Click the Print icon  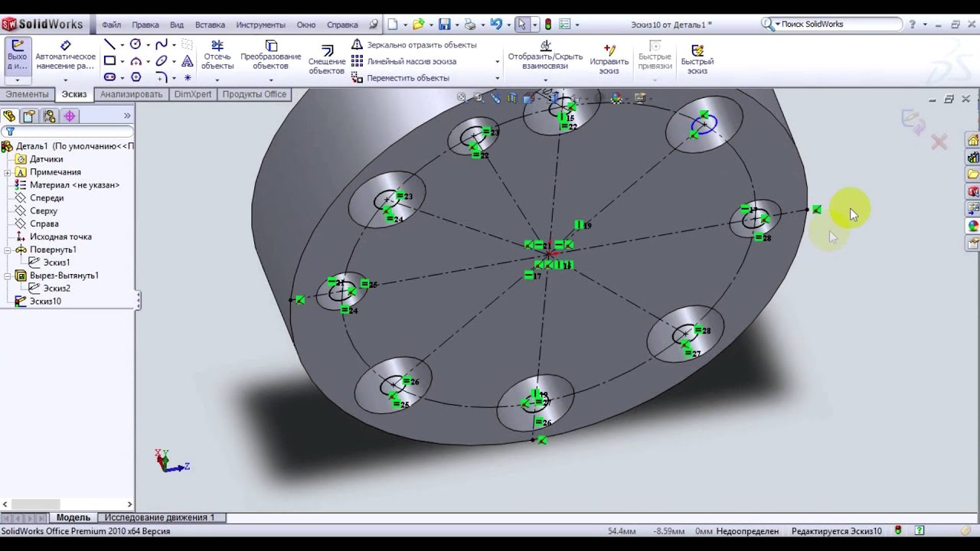click(x=470, y=24)
